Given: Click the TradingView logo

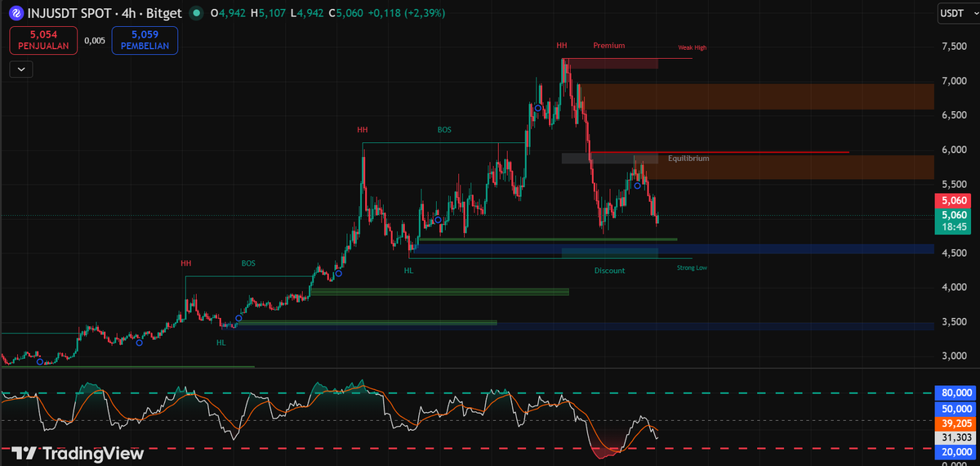Looking at the screenshot, I should pyautogui.click(x=78, y=454).
